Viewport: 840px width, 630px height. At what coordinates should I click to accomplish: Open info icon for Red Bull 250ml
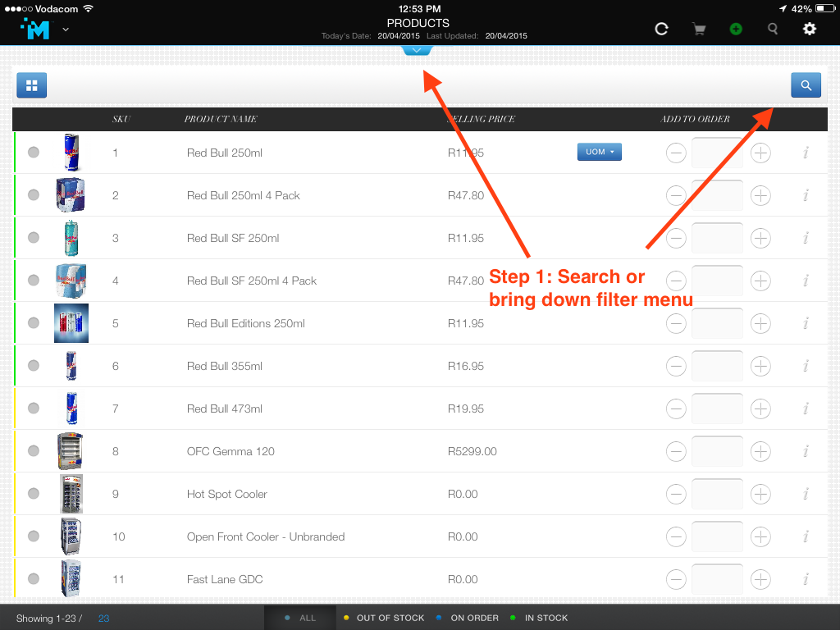(806, 153)
